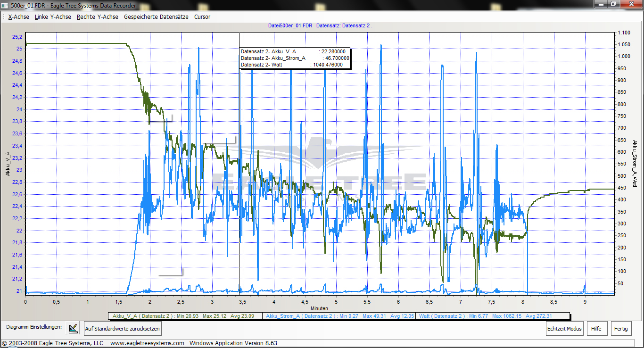The image size is (644, 348).
Task: Click the 9 tick on x-axis
Action: tap(585, 302)
